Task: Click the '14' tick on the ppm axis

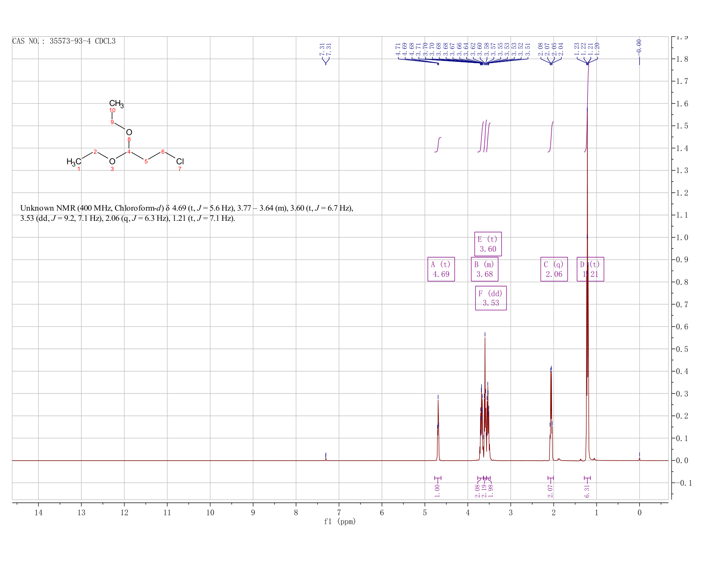Action: [x=38, y=512]
